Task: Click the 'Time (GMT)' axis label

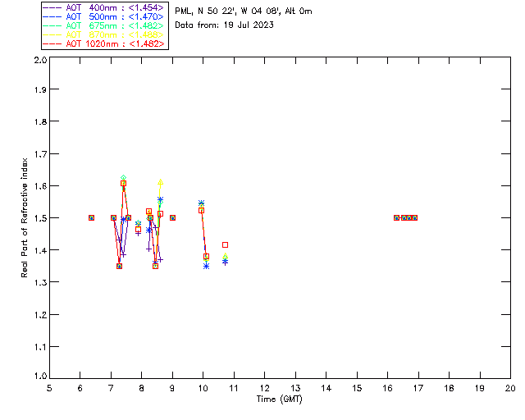Action: 280,399
